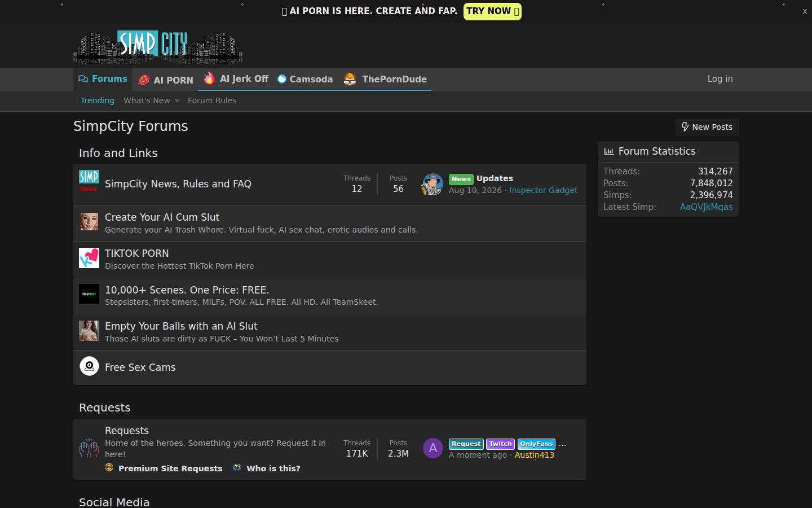Expand the What's New dropdown arrow

177,101
